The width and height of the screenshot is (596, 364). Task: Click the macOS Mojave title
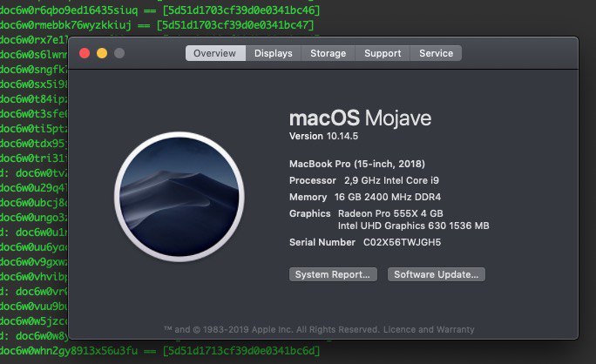point(361,118)
